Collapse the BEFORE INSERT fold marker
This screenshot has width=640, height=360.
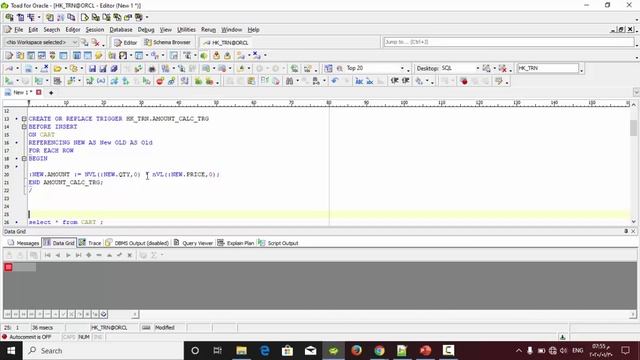[24, 127]
